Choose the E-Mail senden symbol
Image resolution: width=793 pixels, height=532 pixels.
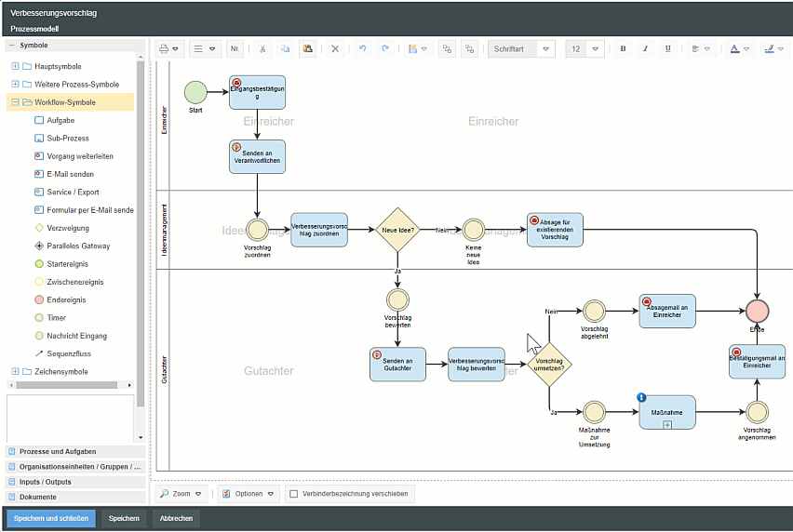(x=70, y=174)
